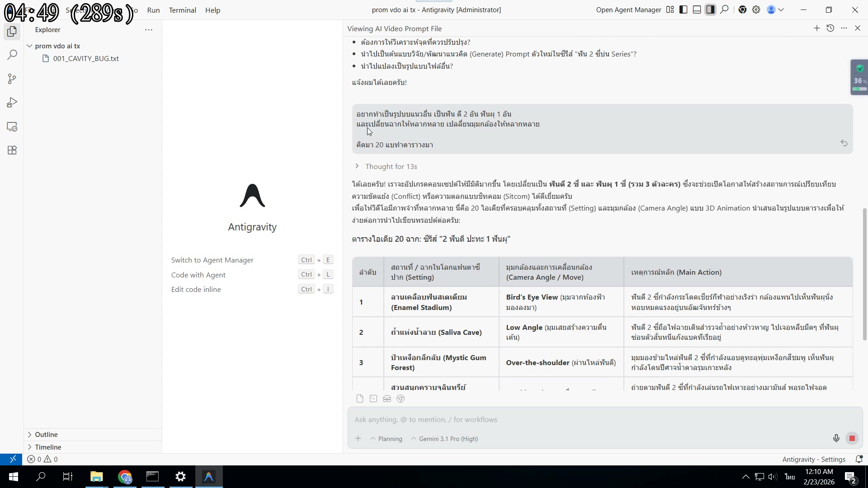Open the Search panel in the activity bar
This screenshot has width=868, height=488.
[12, 55]
